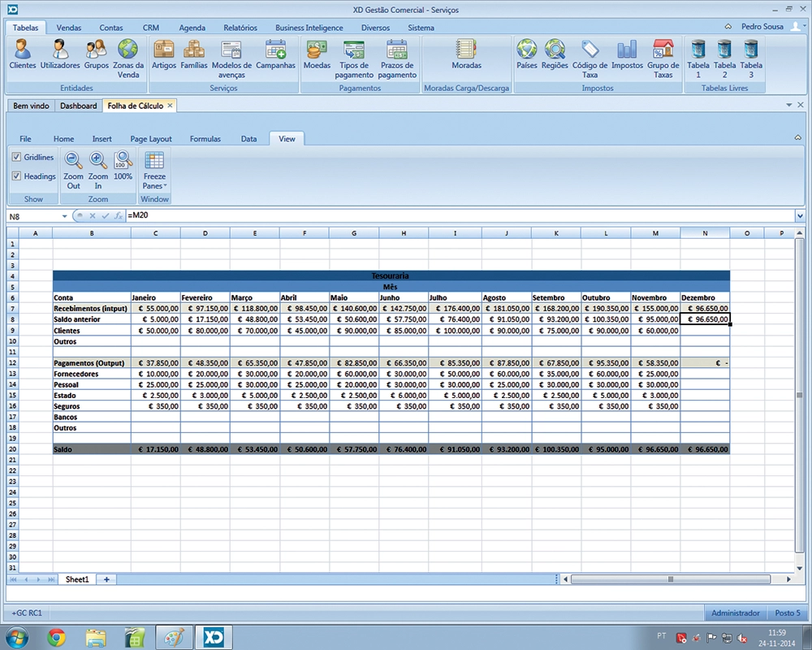Screen dimensions: 812x650
Task: Close the Folha de Cálculo tab
Action: coord(170,106)
